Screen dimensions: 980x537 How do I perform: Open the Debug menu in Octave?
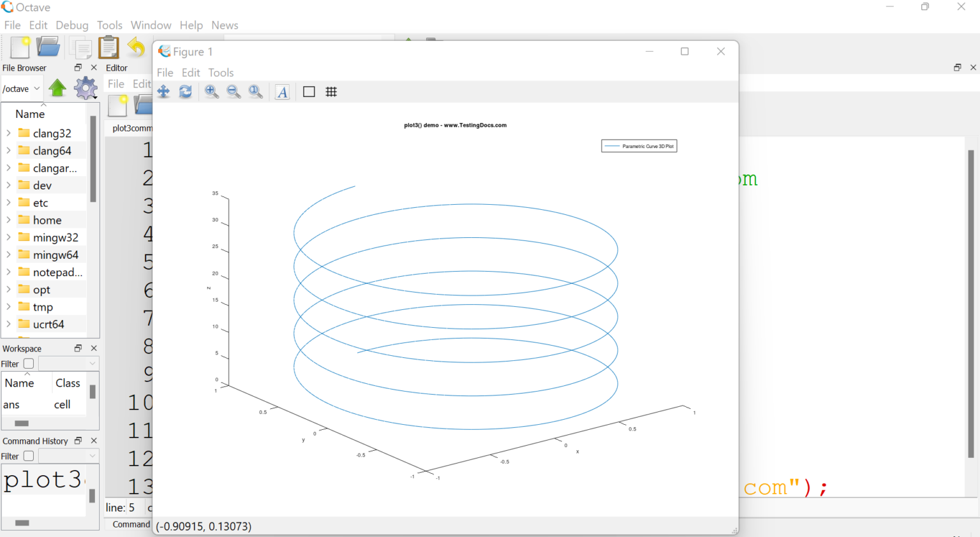click(71, 25)
